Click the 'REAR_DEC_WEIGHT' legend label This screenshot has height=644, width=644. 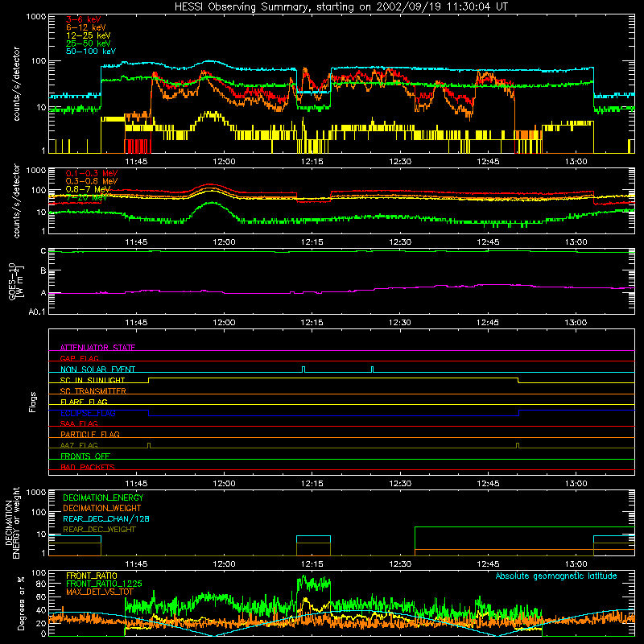pyautogui.click(x=99, y=530)
